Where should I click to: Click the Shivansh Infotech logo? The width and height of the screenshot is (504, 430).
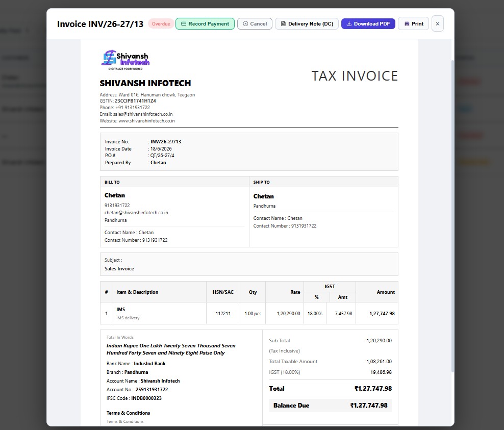[125, 60]
